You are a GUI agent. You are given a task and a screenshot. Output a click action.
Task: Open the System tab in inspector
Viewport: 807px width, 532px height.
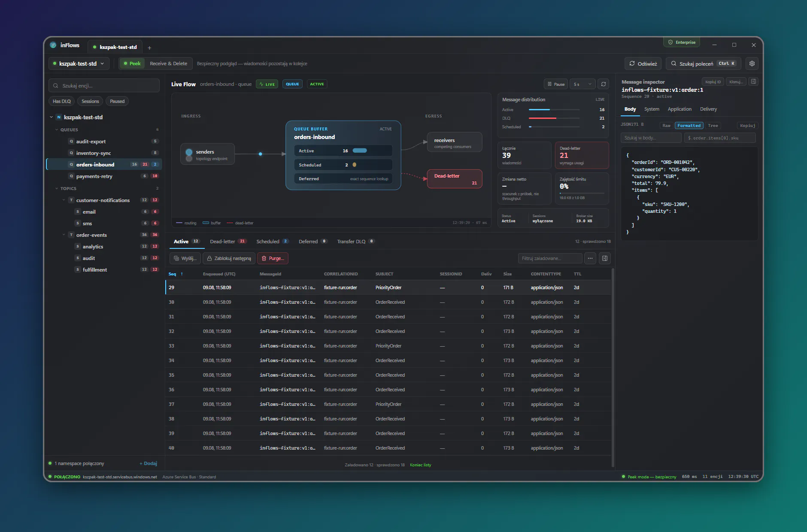[652, 109]
